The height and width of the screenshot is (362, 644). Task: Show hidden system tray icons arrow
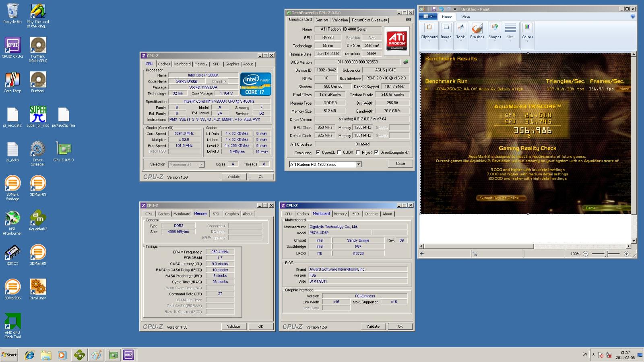click(593, 355)
